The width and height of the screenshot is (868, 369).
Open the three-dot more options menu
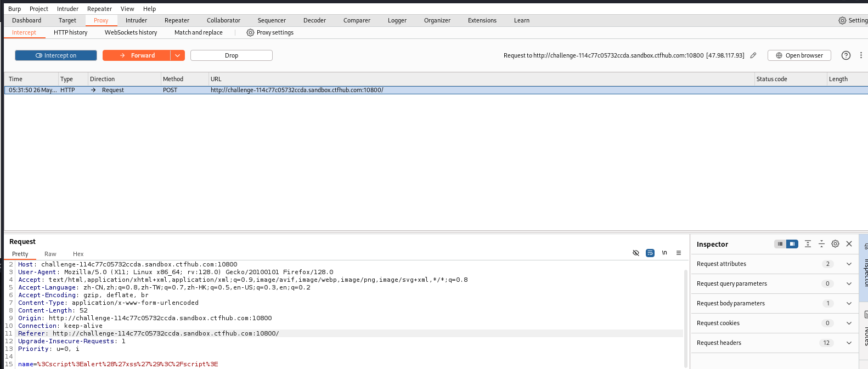coord(861,55)
